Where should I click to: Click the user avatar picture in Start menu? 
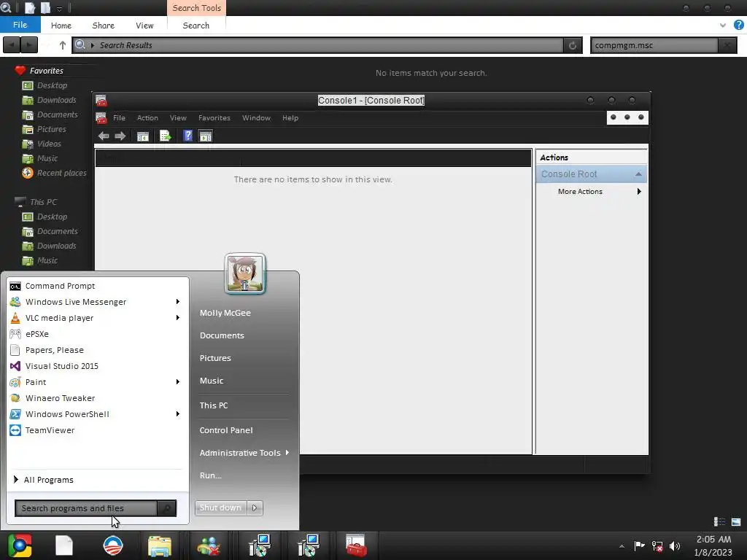(x=245, y=273)
